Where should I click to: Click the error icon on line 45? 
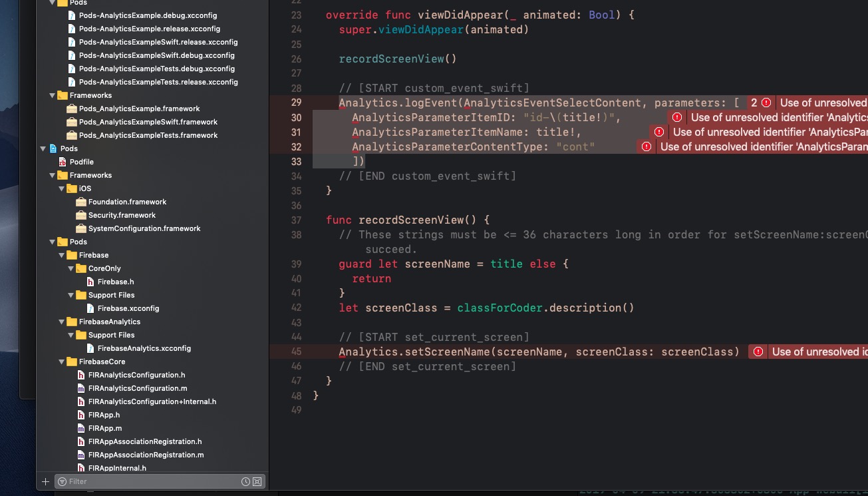(x=758, y=351)
